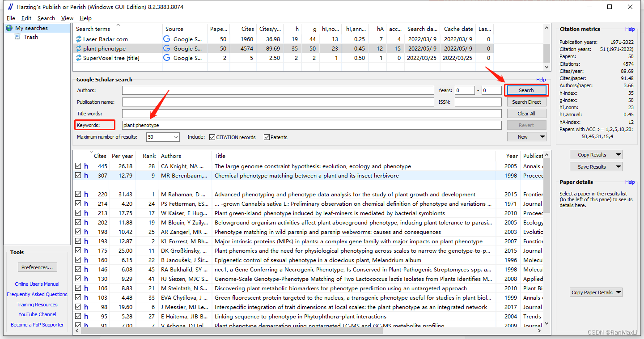Click h-index icon for J Messier paper
Screen dimensions: 644x339
86,307
